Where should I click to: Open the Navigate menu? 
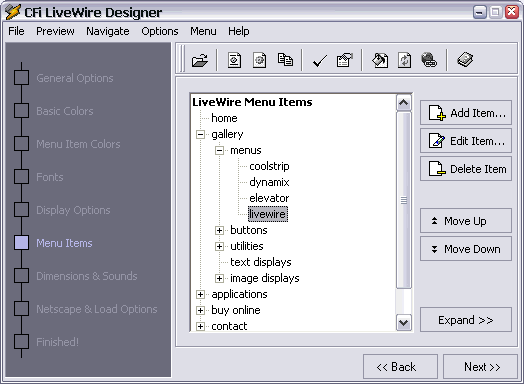108,31
